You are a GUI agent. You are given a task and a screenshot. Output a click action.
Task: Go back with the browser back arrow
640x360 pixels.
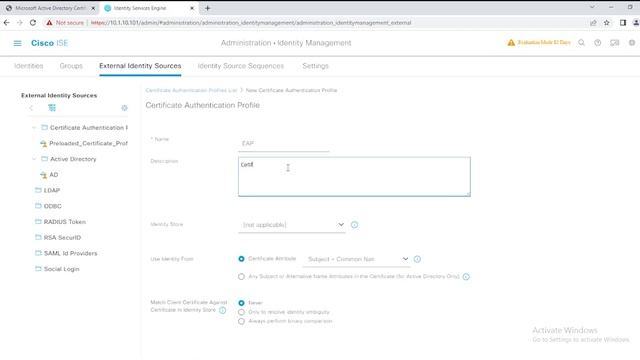7,22
